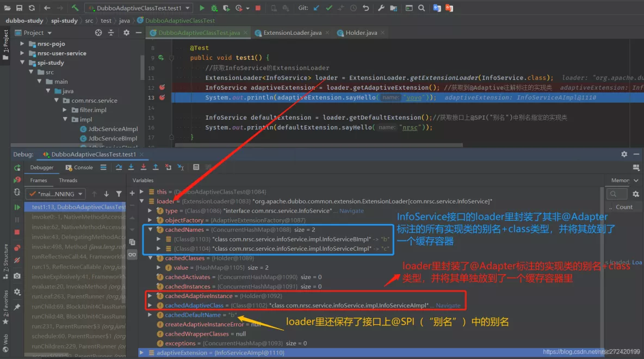
Task: Expand the filter.impl package
Action: coord(65,110)
